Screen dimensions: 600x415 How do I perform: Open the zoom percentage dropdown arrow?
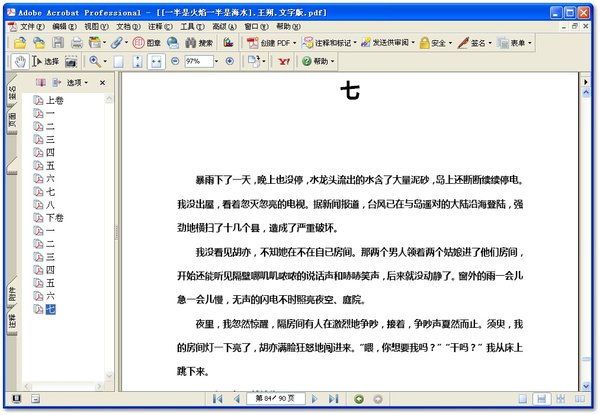pos(217,61)
